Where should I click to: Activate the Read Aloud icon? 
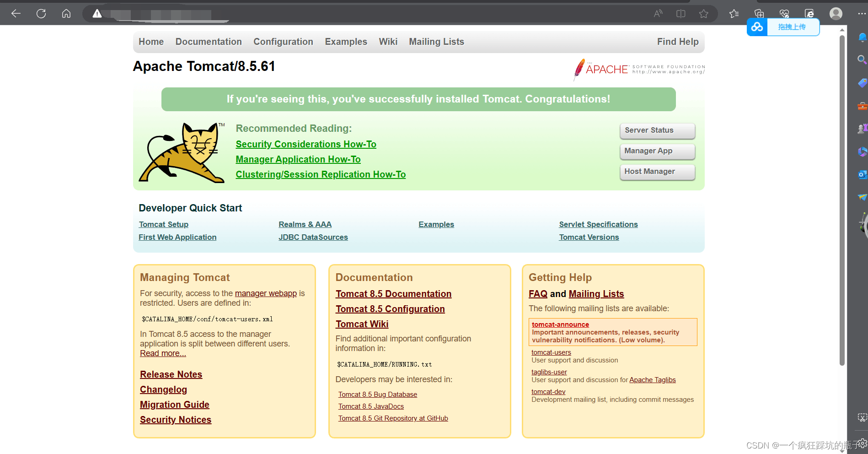pyautogui.click(x=658, y=14)
